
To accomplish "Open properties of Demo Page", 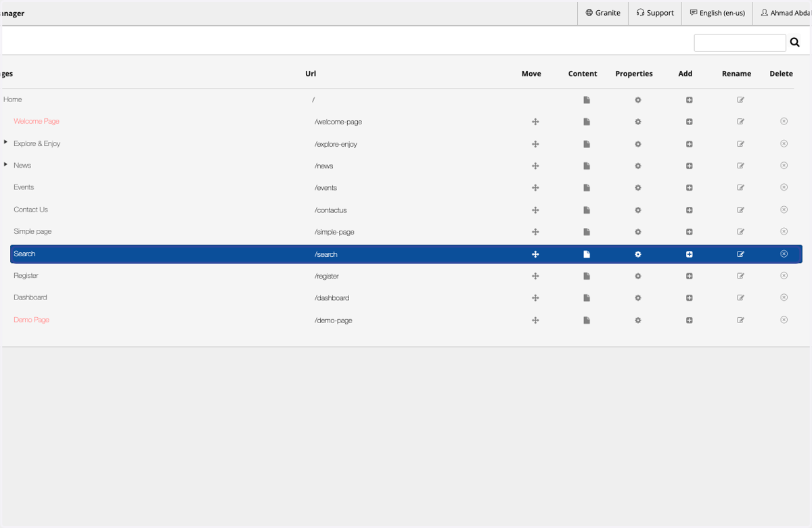I will coord(637,320).
